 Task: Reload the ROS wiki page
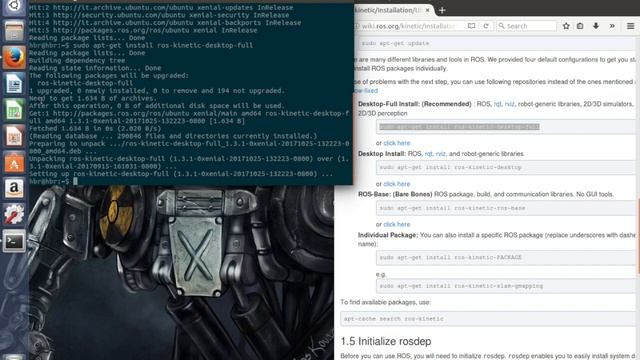486,26
